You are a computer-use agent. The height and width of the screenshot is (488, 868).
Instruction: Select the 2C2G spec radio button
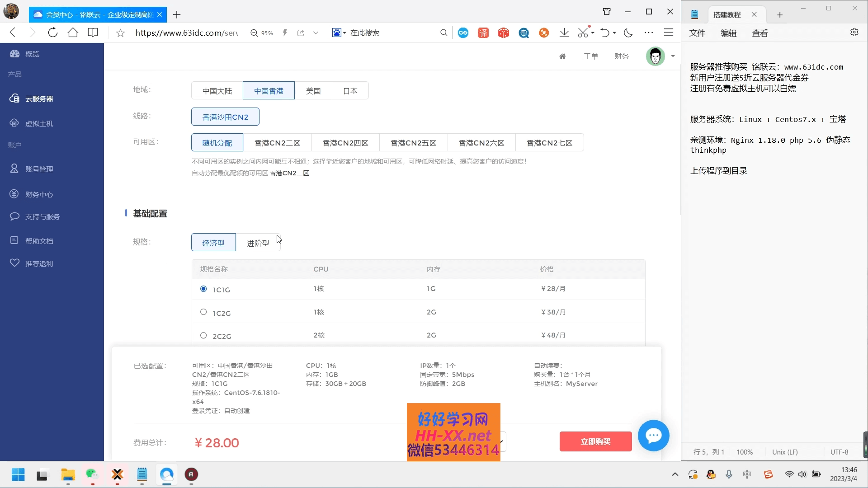203,335
